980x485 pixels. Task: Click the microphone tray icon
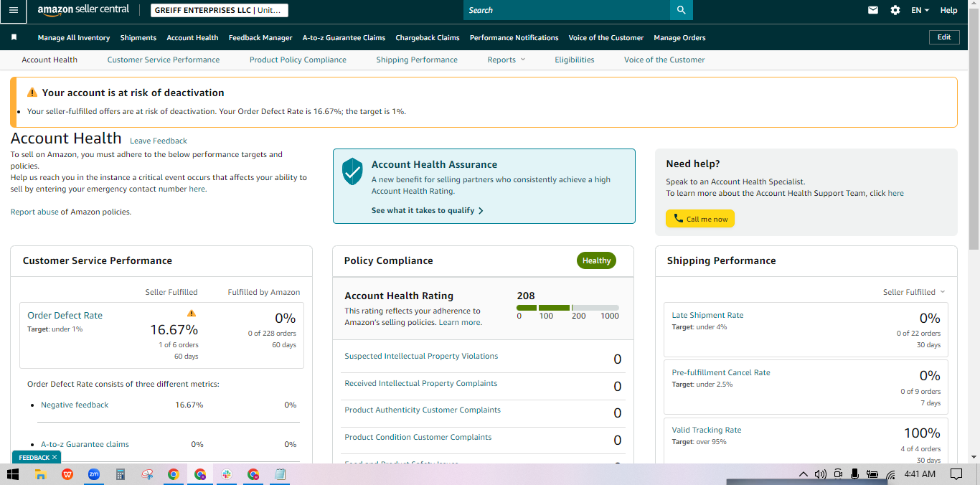(854, 474)
